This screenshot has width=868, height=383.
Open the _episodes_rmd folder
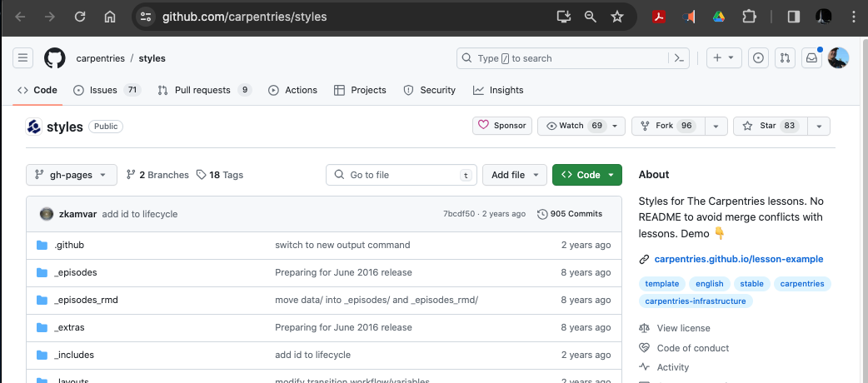click(86, 300)
